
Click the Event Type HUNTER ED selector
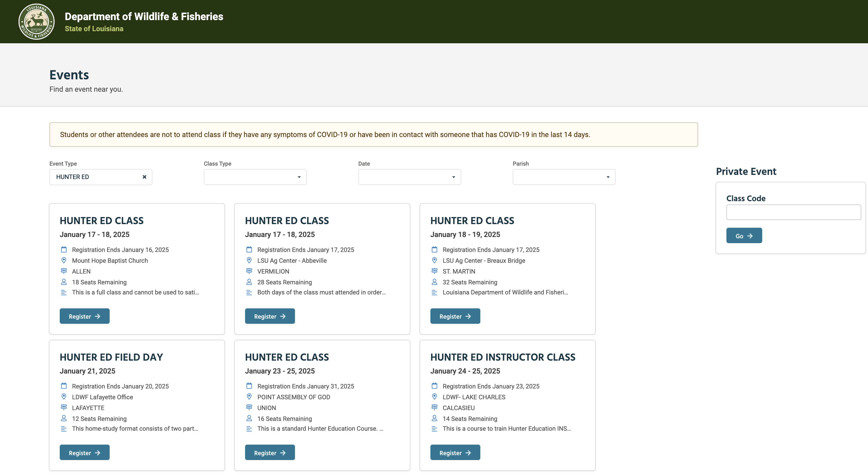click(x=101, y=177)
